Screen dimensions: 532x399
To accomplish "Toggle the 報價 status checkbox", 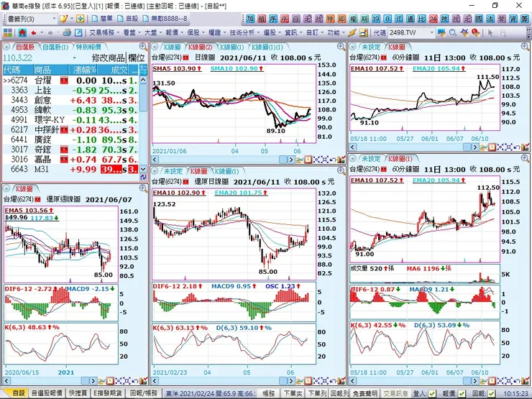I will tap(461, 393).
